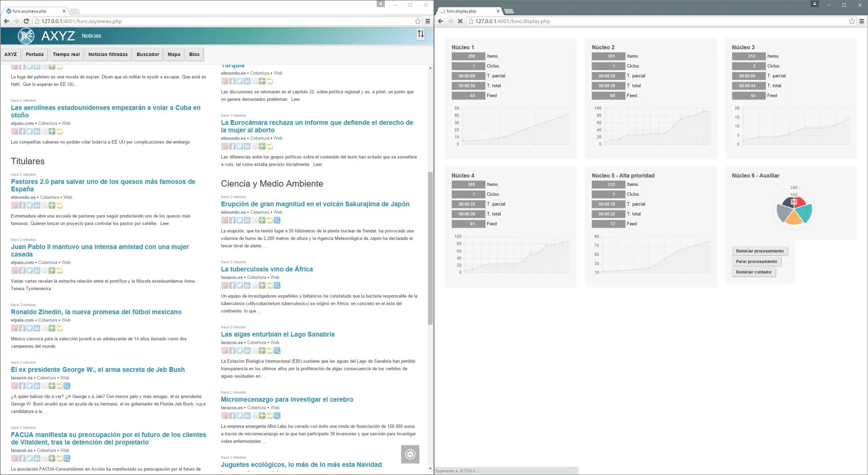
Task: Expand the Tiempo real section
Action: coord(65,54)
